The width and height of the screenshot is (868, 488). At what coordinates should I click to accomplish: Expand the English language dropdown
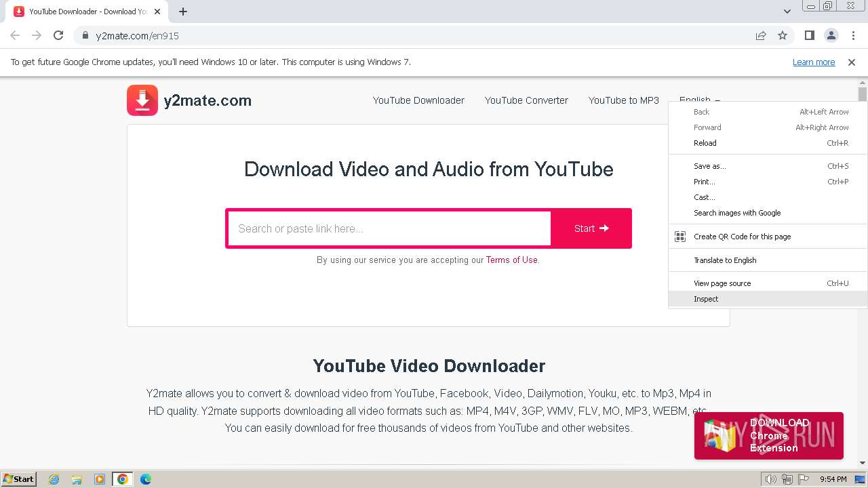(x=699, y=100)
